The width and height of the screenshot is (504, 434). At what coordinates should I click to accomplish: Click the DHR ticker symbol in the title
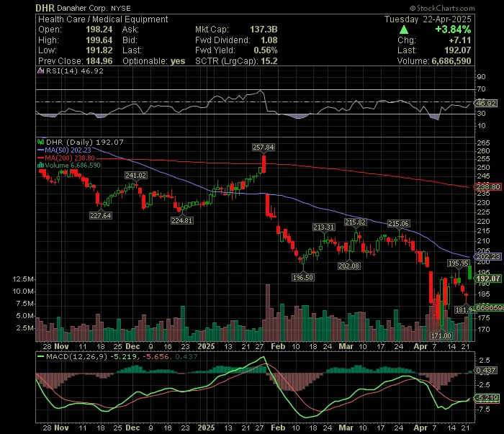(45, 8)
